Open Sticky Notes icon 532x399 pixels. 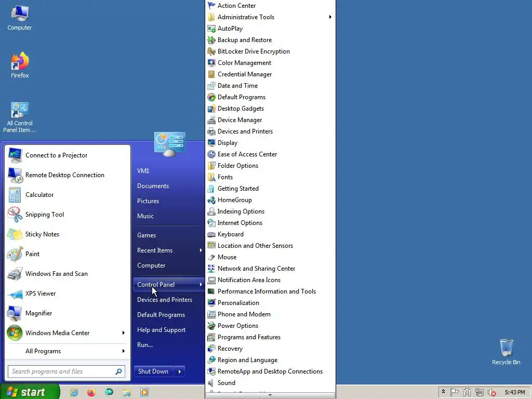[x=15, y=234]
